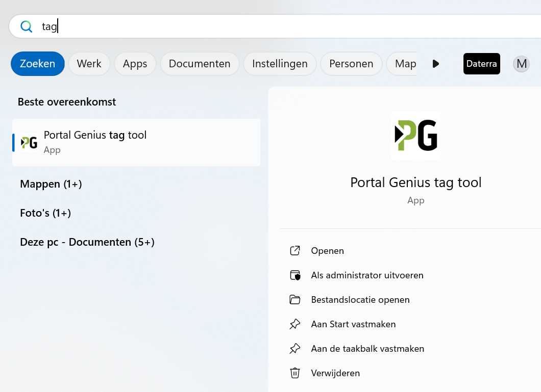Expand the Mappen (1+) results group
Screen dimensions: 541x392
(x=51, y=184)
